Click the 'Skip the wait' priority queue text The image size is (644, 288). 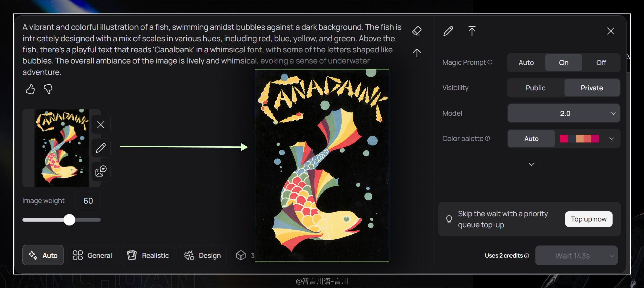[503, 219]
